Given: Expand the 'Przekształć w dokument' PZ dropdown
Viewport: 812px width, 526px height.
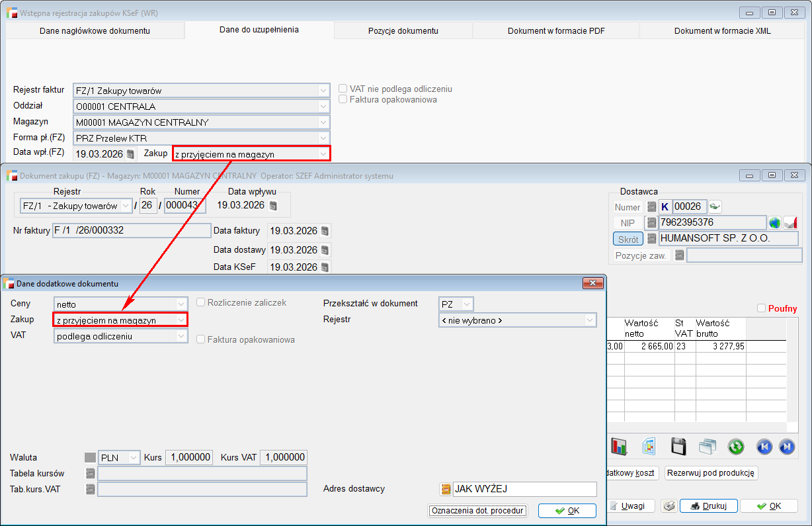Looking at the screenshot, I should [x=467, y=304].
